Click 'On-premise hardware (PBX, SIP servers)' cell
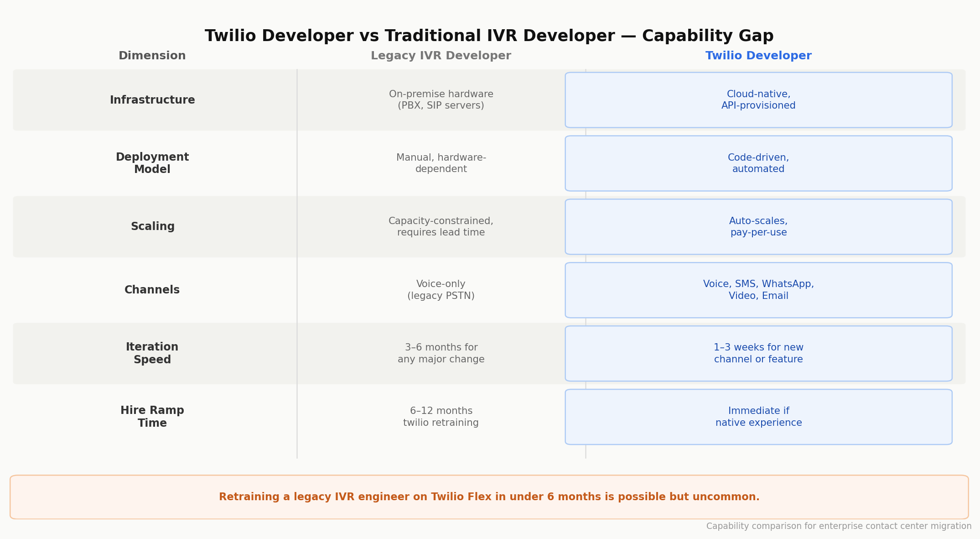Image resolution: width=980 pixels, height=539 pixels. tap(441, 100)
